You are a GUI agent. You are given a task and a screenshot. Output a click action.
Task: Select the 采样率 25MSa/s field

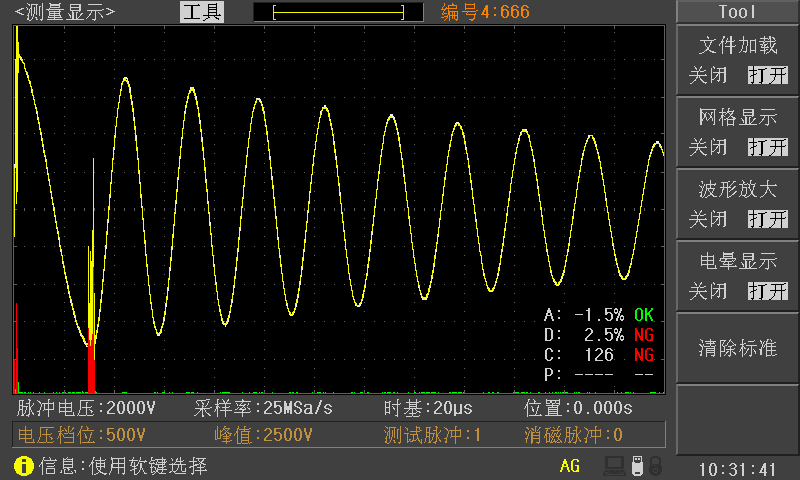(263, 408)
